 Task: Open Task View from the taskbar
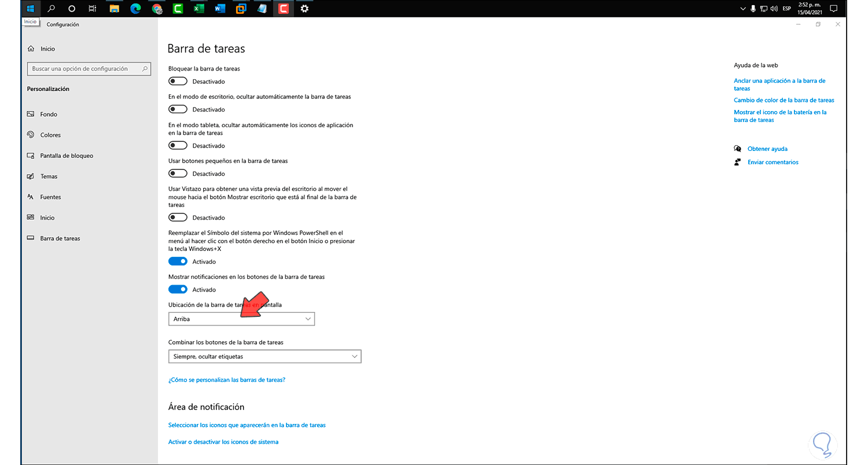93,9
